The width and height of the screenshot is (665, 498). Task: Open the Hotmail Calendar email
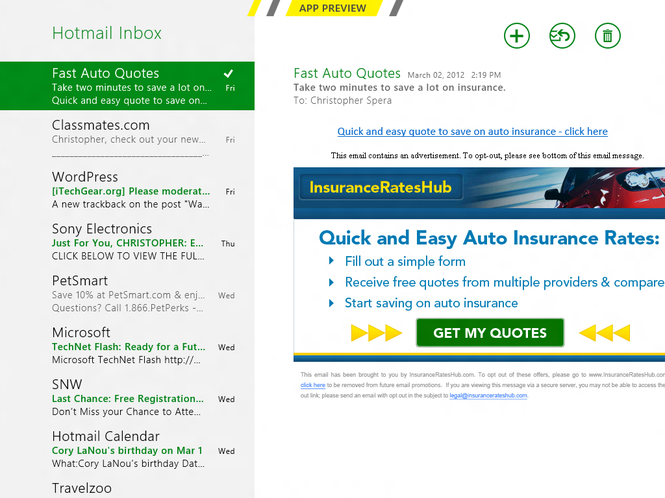point(127,449)
